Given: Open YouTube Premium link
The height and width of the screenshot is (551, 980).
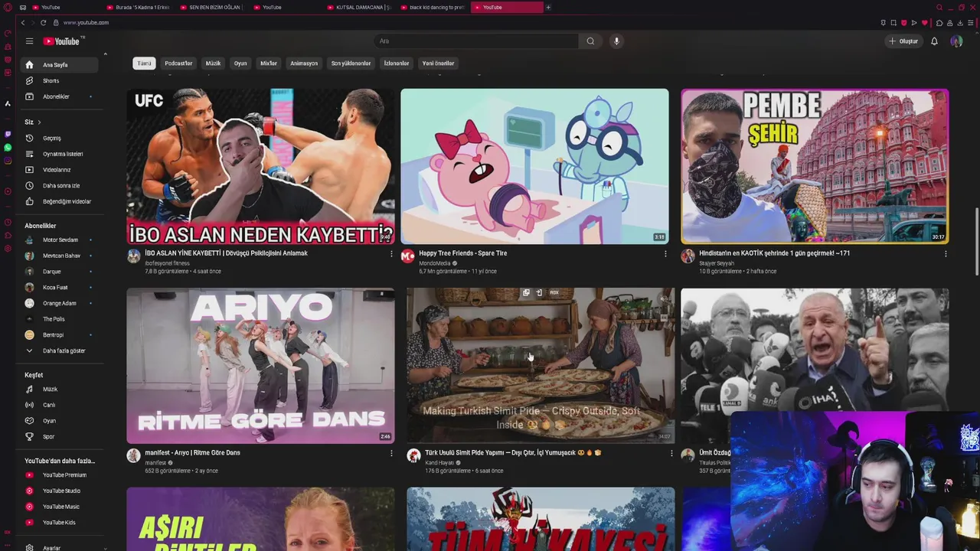Looking at the screenshot, I should 60,475.
